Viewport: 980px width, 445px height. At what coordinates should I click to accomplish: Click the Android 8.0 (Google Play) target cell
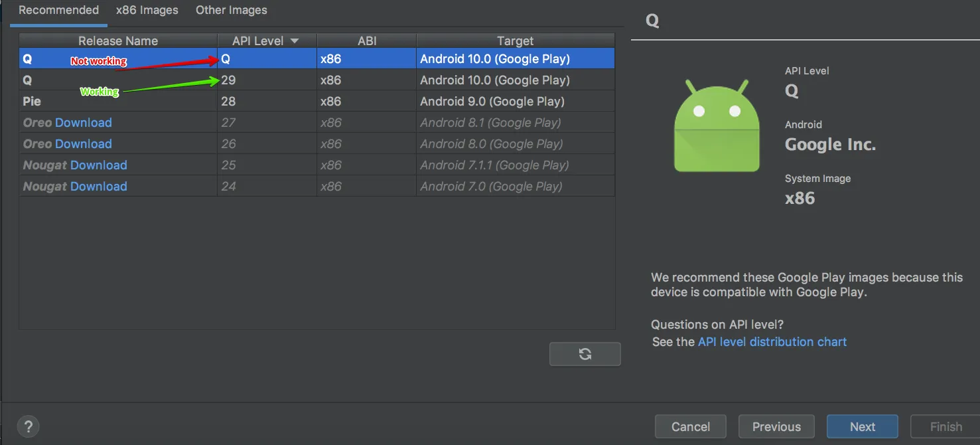point(516,144)
